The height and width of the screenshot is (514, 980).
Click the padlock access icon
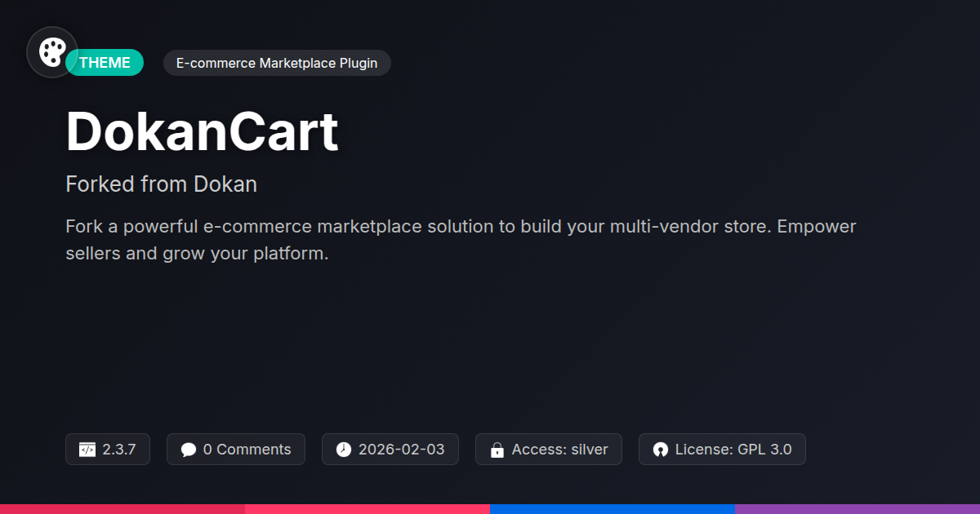pos(497,450)
